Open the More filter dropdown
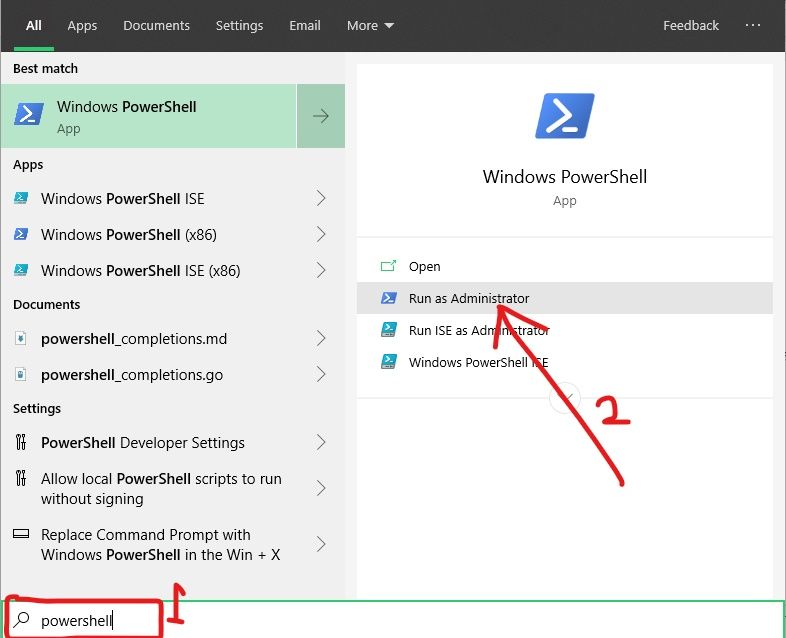Image resolution: width=786 pixels, height=638 pixels. (x=370, y=25)
